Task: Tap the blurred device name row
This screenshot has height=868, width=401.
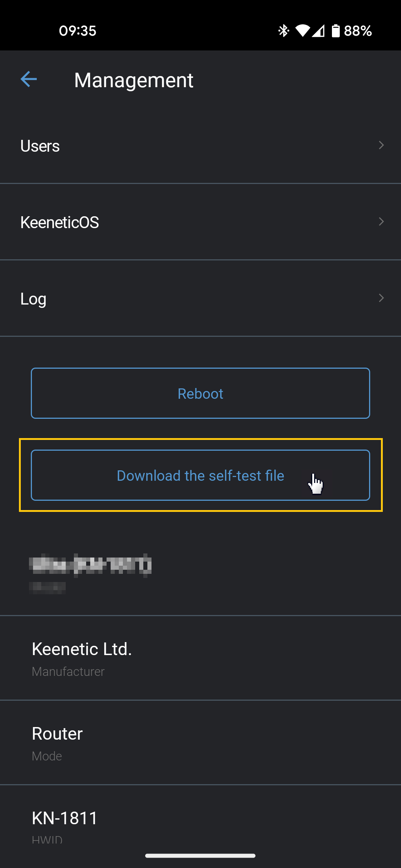Action: tap(200, 573)
